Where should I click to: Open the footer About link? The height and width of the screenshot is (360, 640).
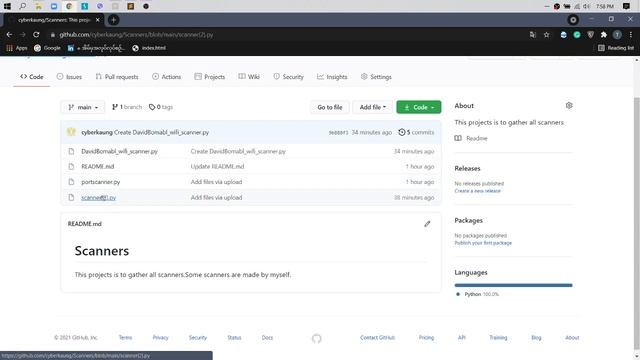[572, 338]
